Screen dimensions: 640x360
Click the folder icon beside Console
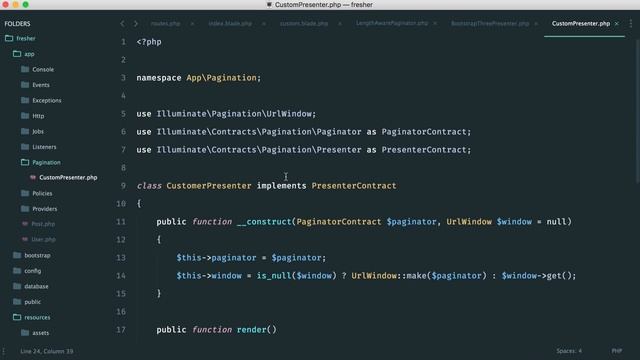(25, 69)
